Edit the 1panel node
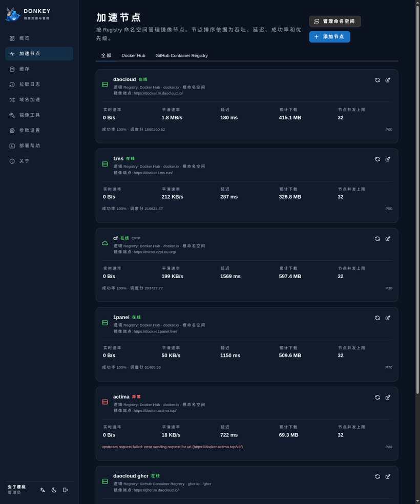Screen dimensions: 420x504 pos(388,318)
